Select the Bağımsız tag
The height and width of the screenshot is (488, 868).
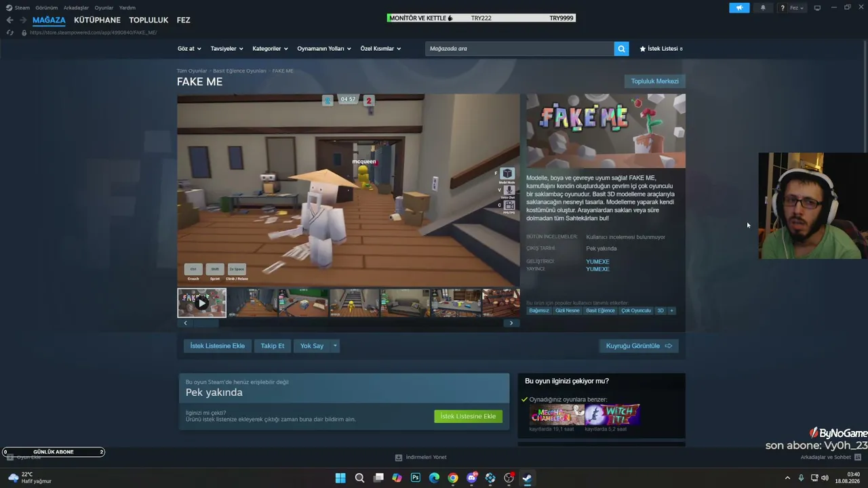point(539,310)
